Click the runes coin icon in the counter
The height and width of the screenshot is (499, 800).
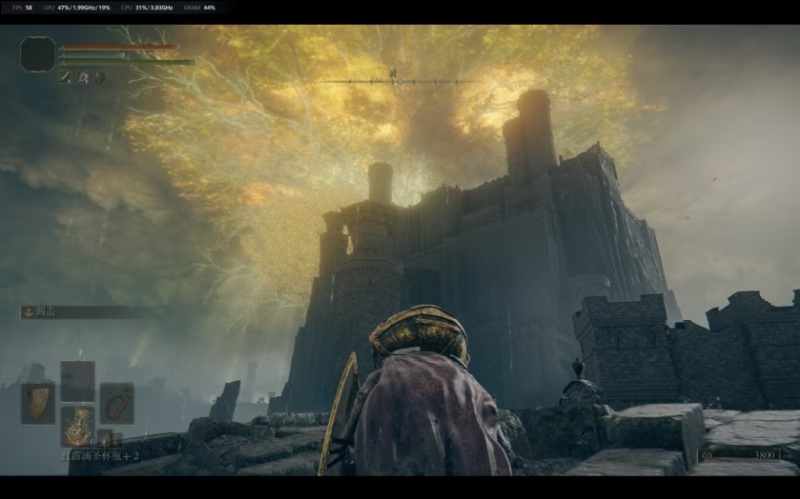click(x=707, y=455)
